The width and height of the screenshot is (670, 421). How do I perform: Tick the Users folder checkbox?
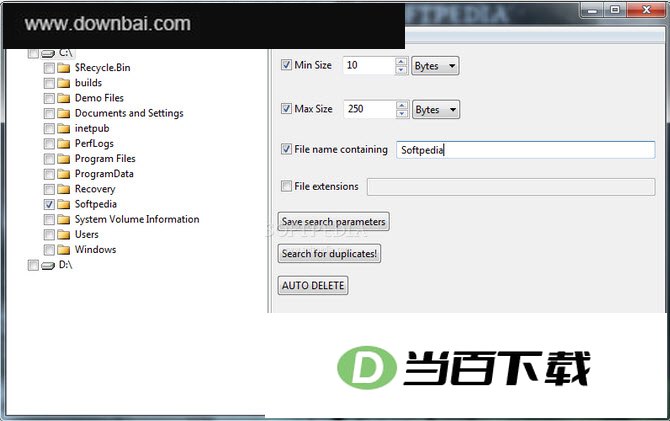tap(49, 235)
